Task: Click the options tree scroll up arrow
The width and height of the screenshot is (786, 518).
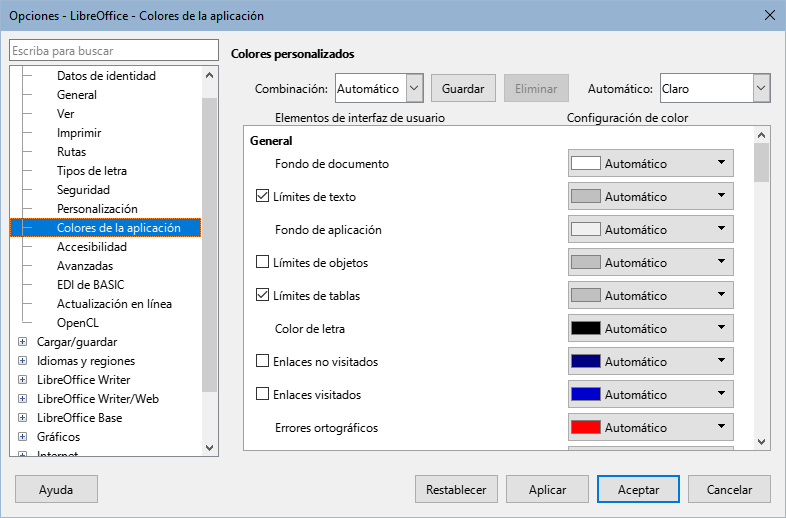Action: click(x=210, y=75)
